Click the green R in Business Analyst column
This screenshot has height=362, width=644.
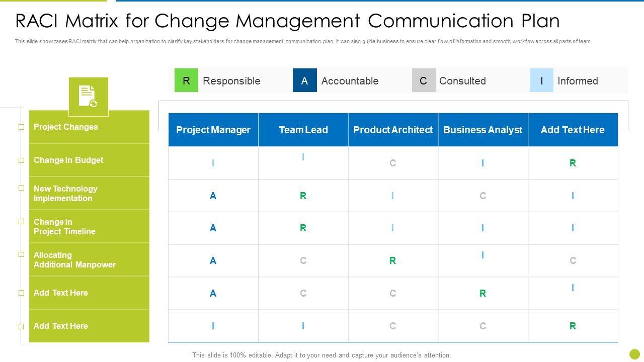tap(482, 293)
